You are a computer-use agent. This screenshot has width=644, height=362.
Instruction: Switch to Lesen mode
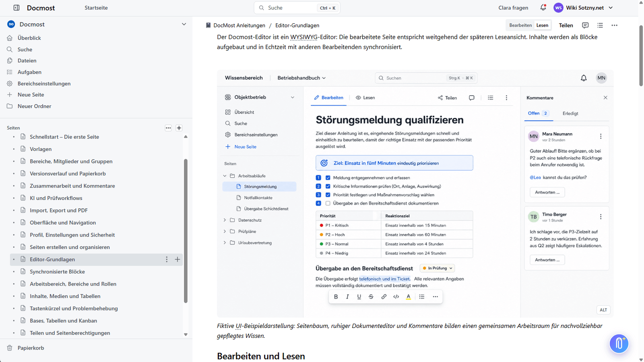point(542,25)
